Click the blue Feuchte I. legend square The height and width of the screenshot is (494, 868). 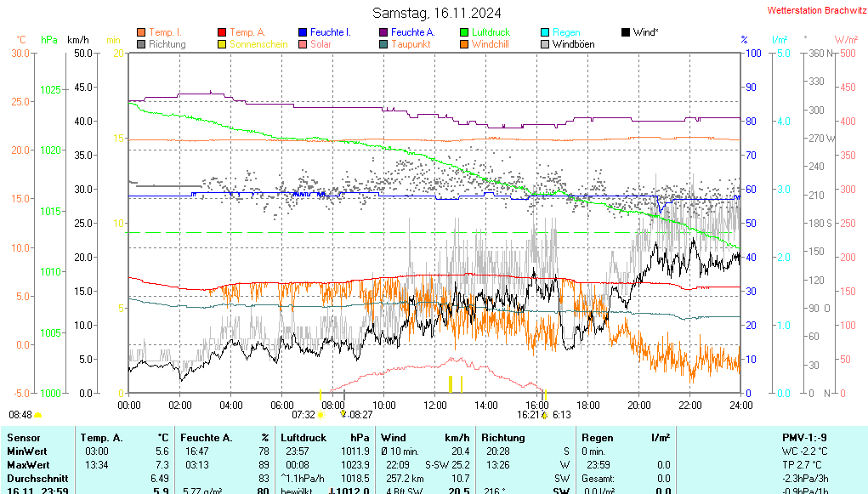coord(303,32)
